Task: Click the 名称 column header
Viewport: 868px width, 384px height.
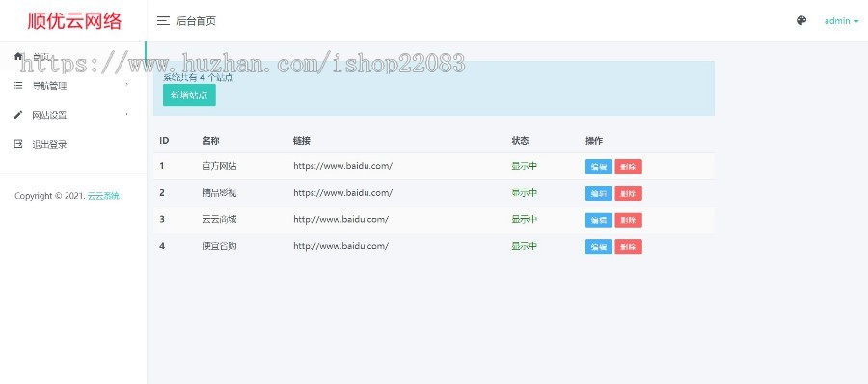Action: click(x=210, y=140)
